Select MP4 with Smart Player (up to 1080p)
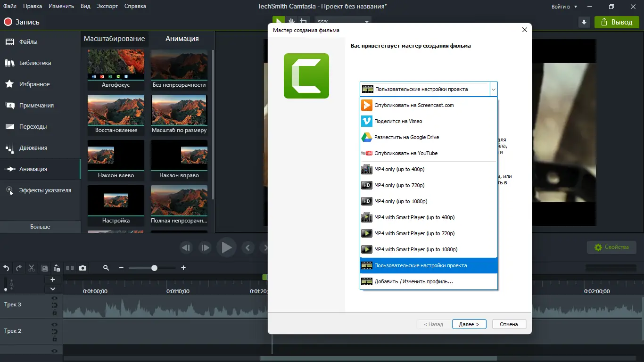 [429, 249]
